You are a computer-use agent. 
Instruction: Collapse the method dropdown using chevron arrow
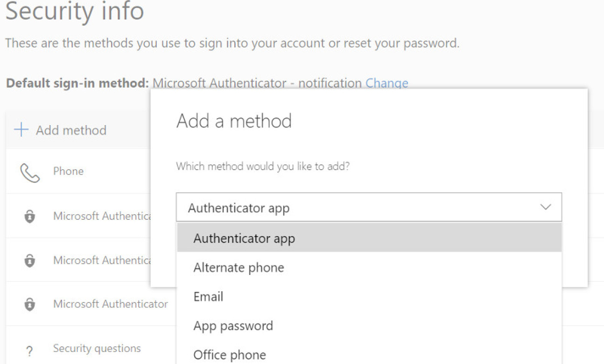(545, 207)
